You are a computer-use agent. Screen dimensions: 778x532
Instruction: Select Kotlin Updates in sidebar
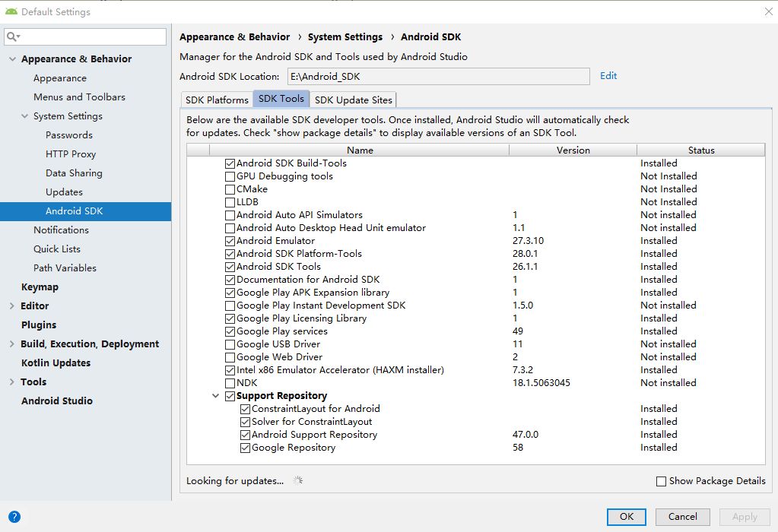56,363
